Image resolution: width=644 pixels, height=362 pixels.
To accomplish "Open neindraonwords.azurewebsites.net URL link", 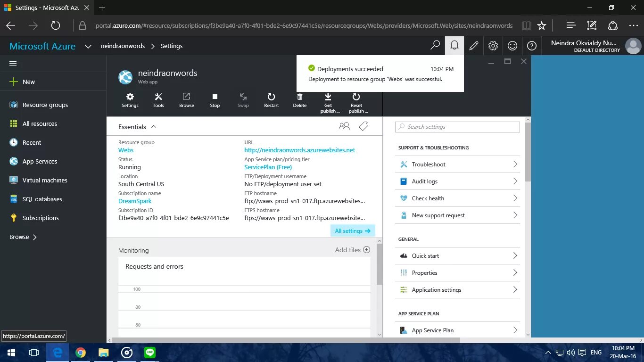I will coord(300,150).
